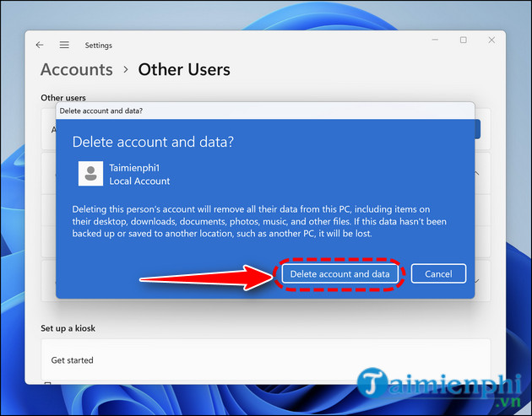Open Get started under Set up a kiosk

(73, 360)
